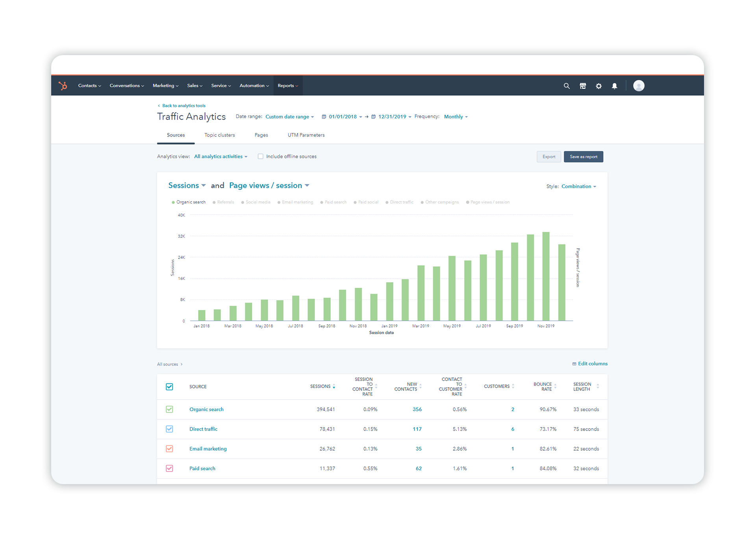Click the Edit columns icon
The height and width of the screenshot is (540, 756).
[x=574, y=364]
